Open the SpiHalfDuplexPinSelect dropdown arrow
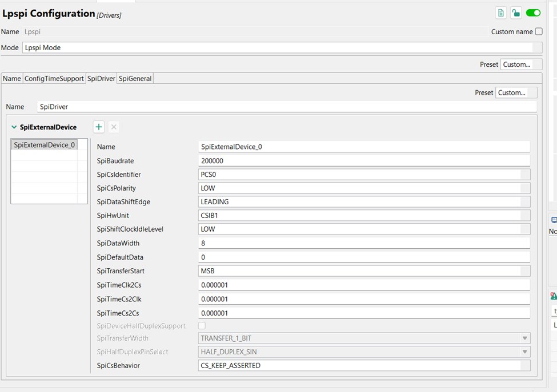This screenshot has width=557, height=392. (x=524, y=352)
